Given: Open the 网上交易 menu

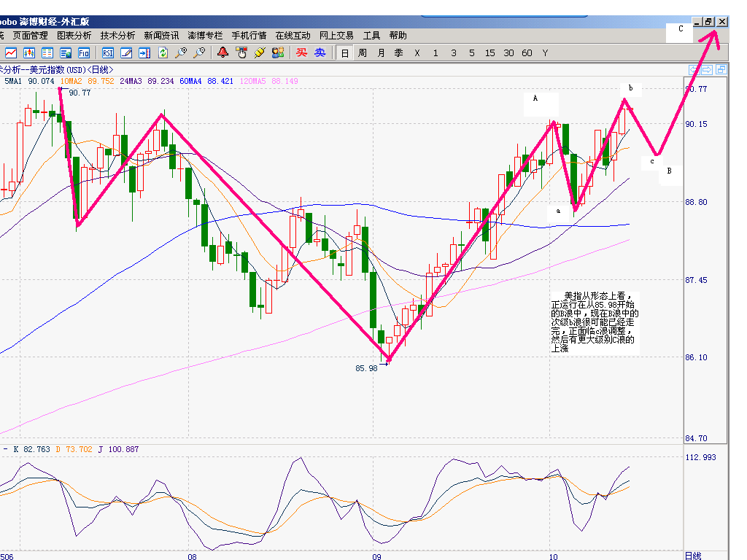Looking at the screenshot, I should [x=336, y=35].
